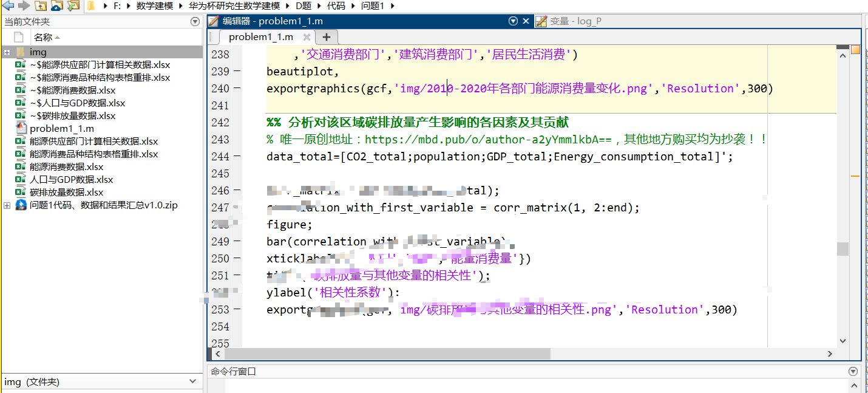
Task: Click the section title 分析对该区域碳排放量产生影响的各因素及其贡献
Action: pyautogui.click(x=429, y=123)
